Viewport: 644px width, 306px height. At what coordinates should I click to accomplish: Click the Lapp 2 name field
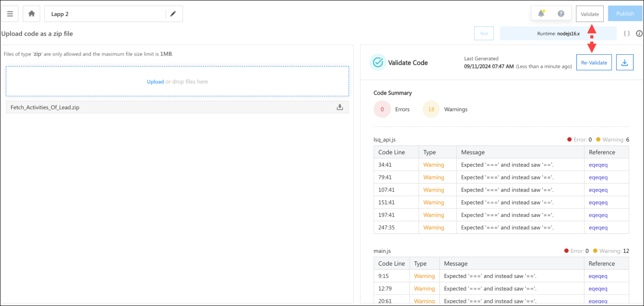(105, 14)
